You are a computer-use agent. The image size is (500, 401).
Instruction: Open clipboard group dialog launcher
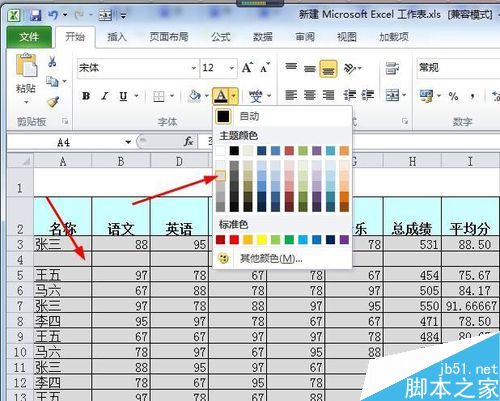(65, 121)
